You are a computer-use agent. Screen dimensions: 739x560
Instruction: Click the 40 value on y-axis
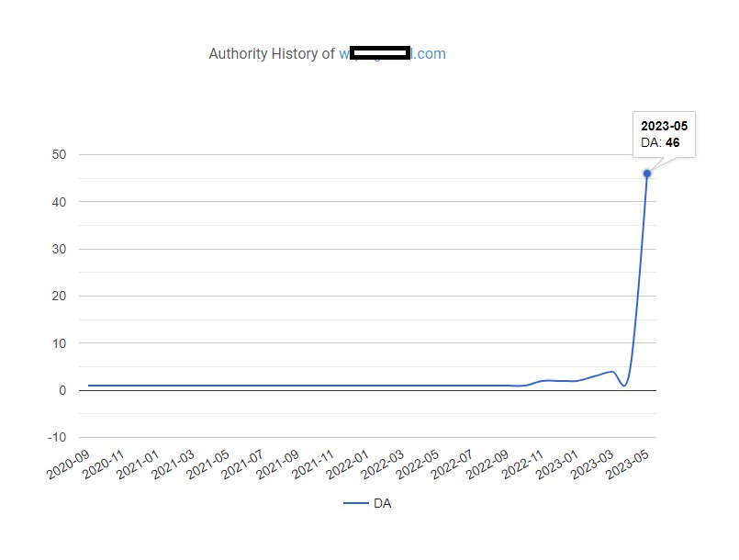click(x=60, y=202)
